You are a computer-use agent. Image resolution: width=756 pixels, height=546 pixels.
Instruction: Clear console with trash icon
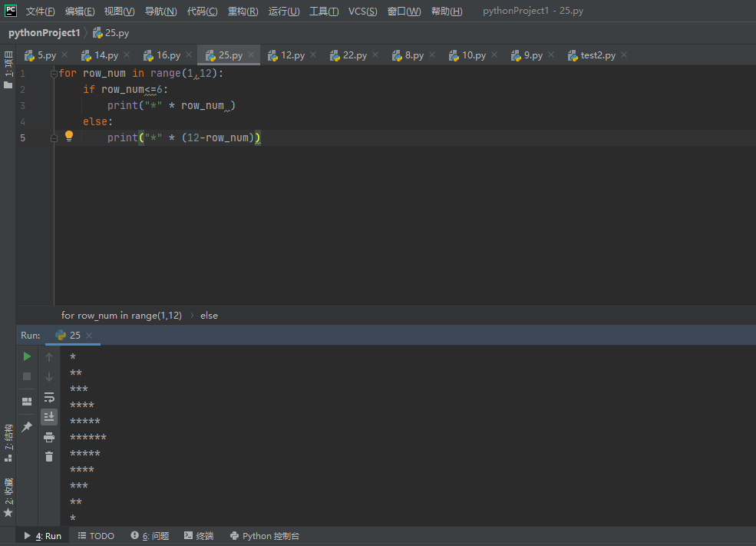click(x=49, y=457)
